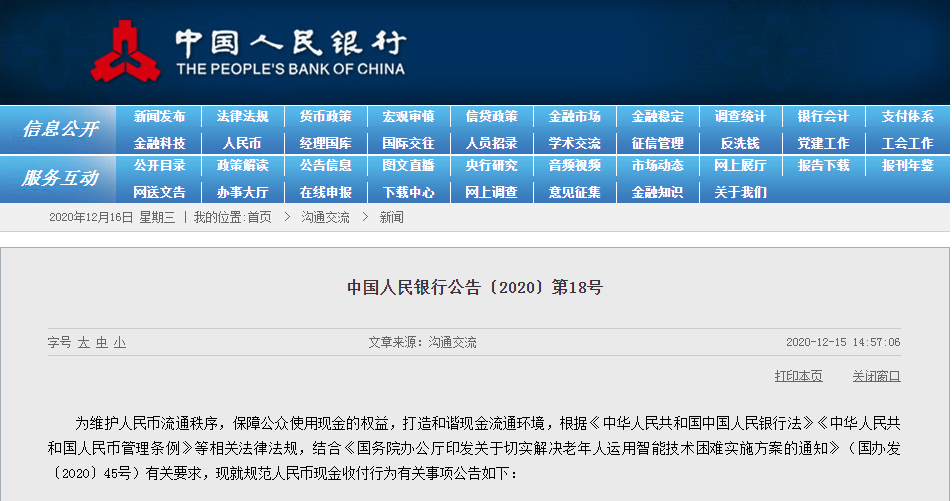
Task: Open the 法律法规 menu item
Action: click(x=242, y=117)
